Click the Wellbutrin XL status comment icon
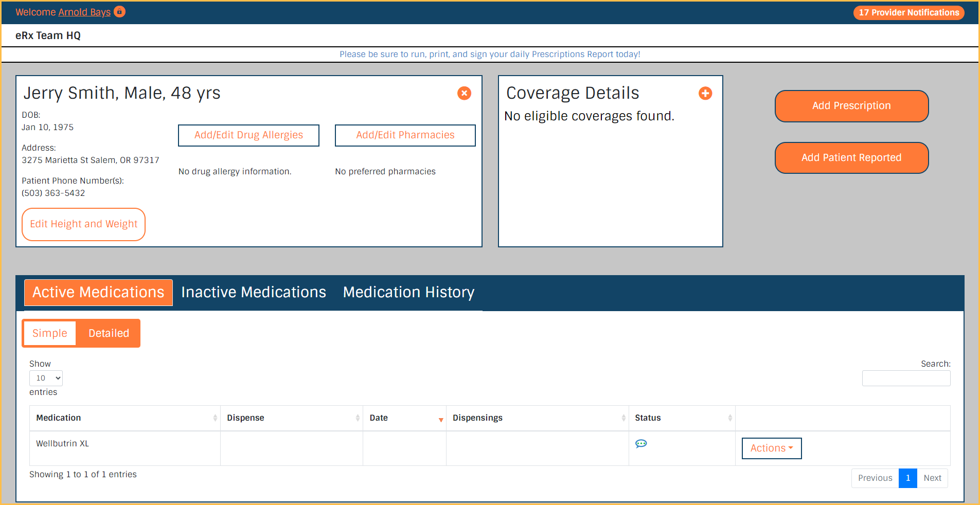Viewport: 980px width, 505px height. pos(641,443)
